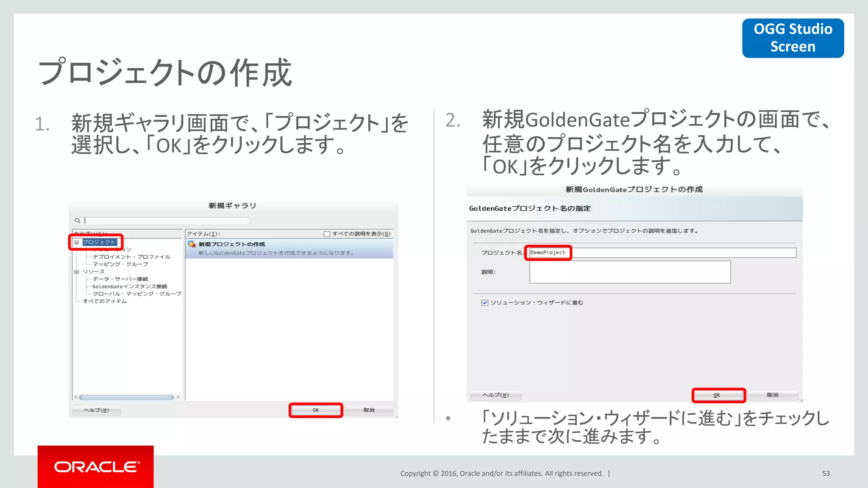868x488 pixels.
Task: Click the search magnifier icon in 新規ギャラリ
Action: 78,221
